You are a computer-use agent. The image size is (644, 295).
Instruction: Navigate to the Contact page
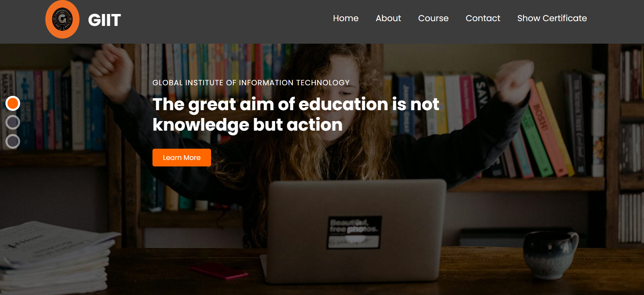coord(483,18)
